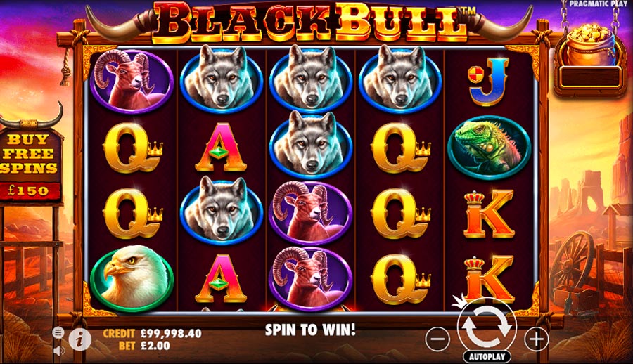Spin the reels with the circular arrows button

click(x=487, y=327)
